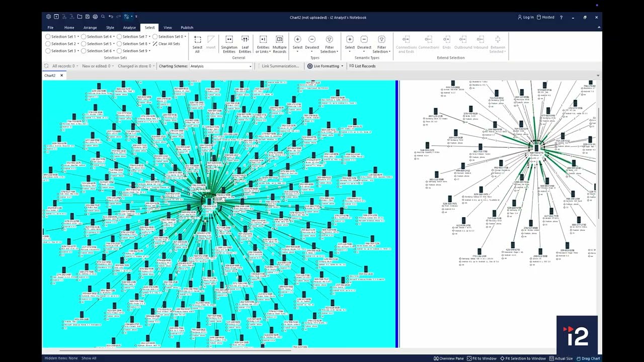Click Show All hidden items link
Viewport: 644px width, 362px height.
click(89, 358)
